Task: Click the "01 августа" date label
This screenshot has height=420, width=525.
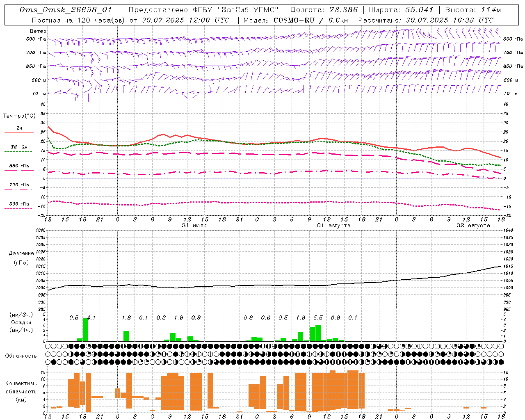Action: pyautogui.click(x=334, y=226)
